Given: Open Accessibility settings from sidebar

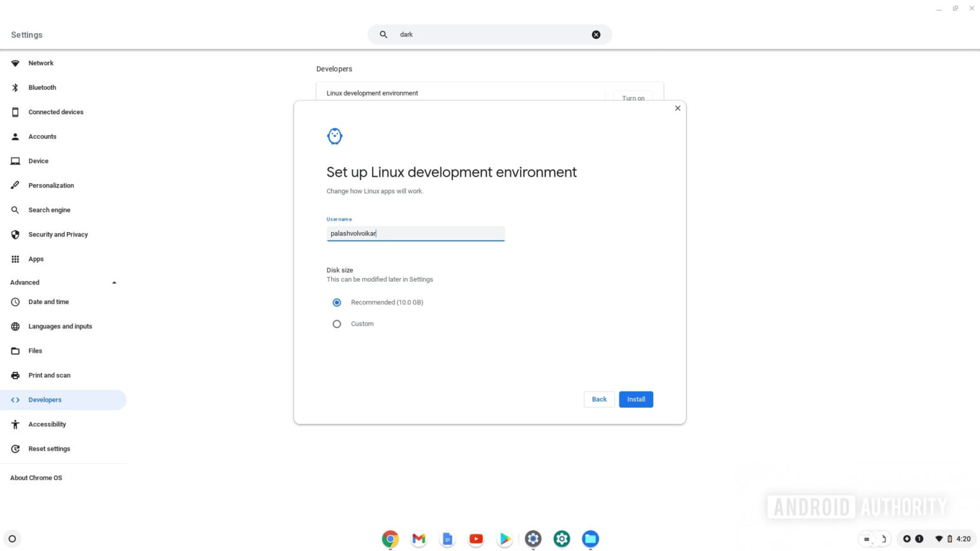Looking at the screenshot, I should [47, 424].
